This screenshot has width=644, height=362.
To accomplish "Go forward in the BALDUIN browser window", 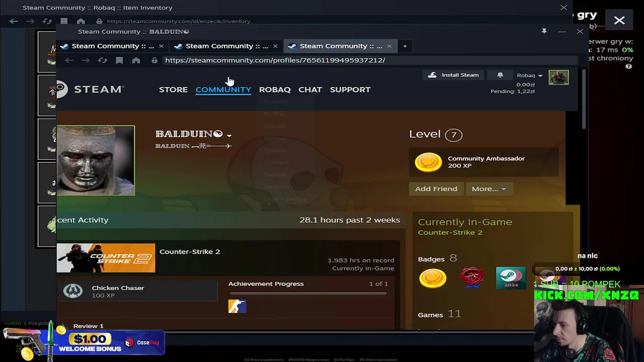I will [x=86, y=60].
